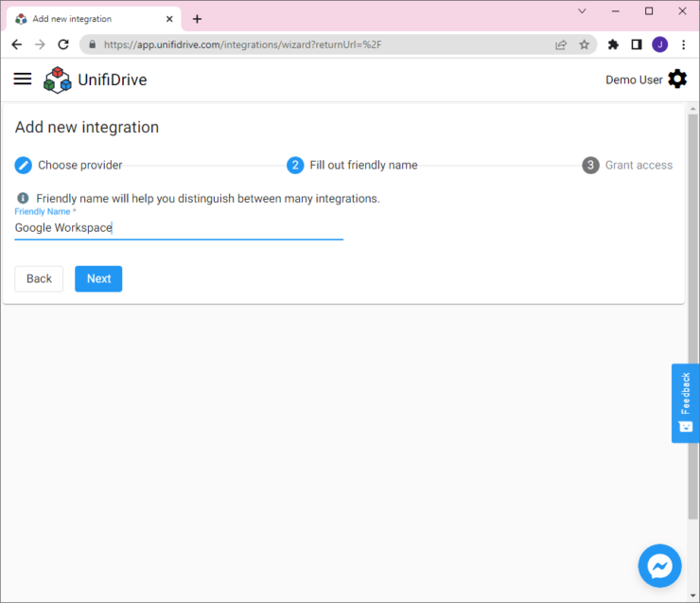Bookmark this page with the star
This screenshot has width=700, height=603.
pos(584,44)
